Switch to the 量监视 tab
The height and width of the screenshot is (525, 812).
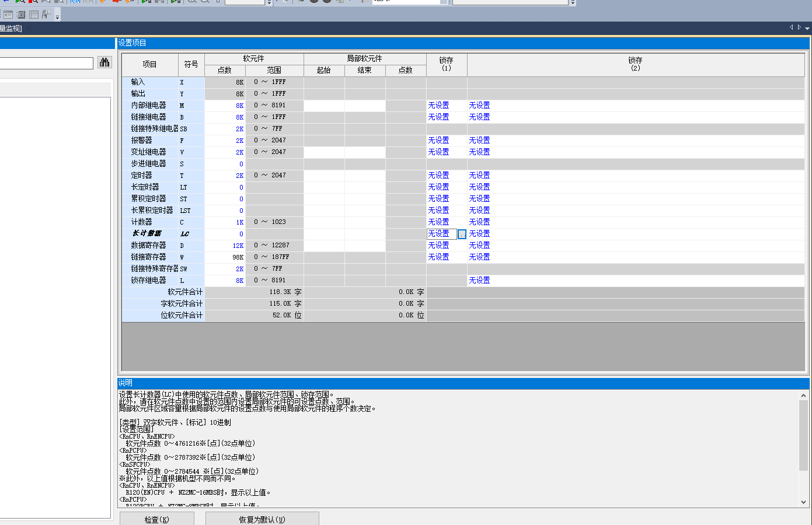coord(11,28)
